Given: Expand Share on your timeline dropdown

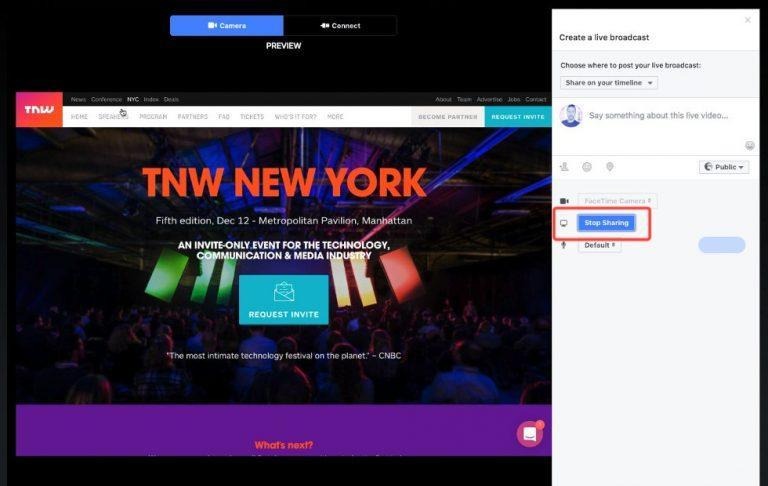Looking at the screenshot, I should 609,83.
